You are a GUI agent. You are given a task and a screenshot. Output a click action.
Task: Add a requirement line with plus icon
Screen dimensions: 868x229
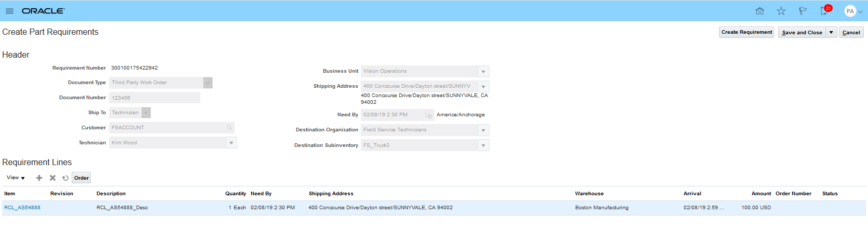[x=39, y=178]
